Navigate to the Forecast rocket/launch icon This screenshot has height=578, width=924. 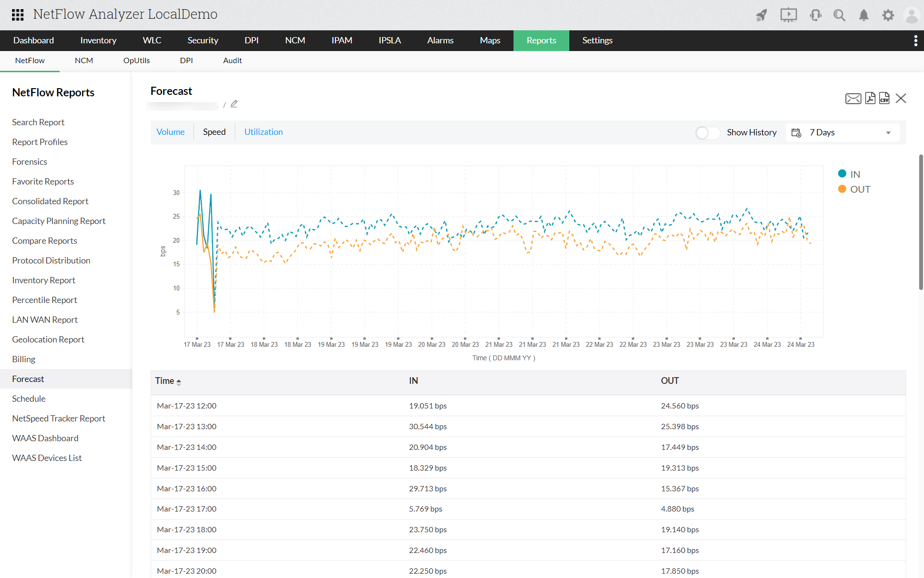[760, 14]
